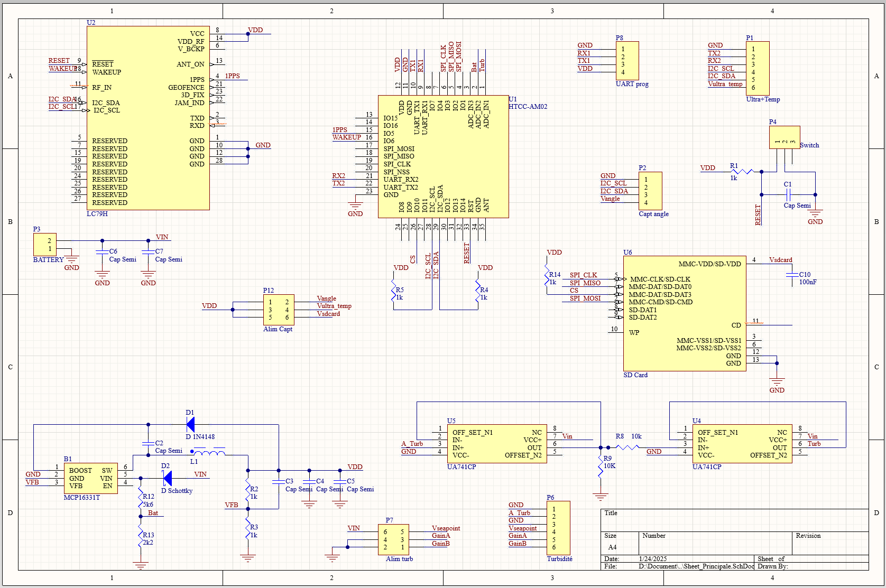Viewport: 886px width, 588px height.
Task: Select the D1 1N4148 diode symbol
Action: 190,424
